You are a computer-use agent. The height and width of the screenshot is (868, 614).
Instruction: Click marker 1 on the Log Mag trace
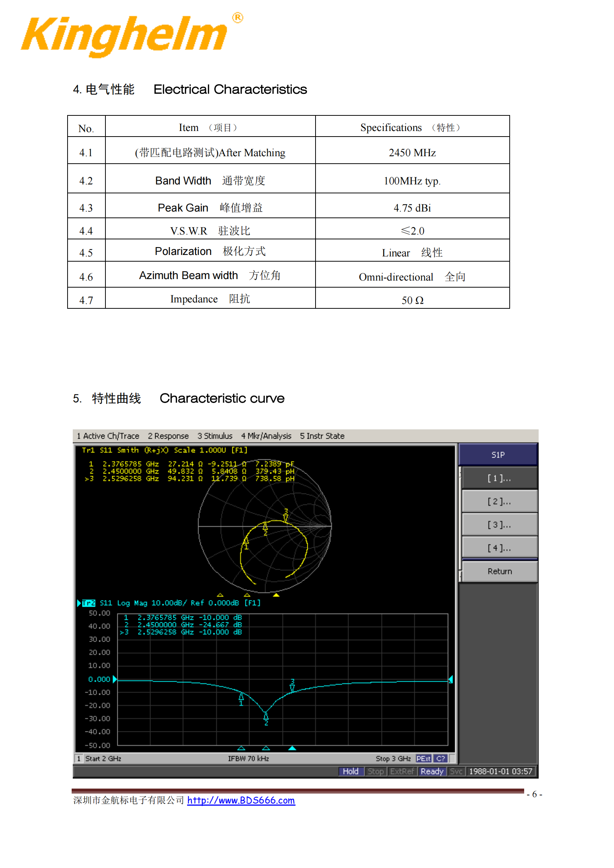click(241, 699)
